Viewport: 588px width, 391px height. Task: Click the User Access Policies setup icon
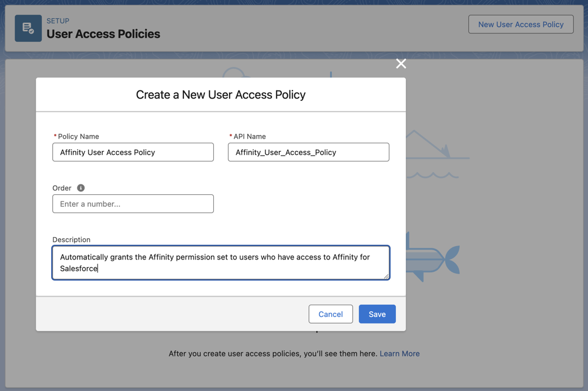28,28
